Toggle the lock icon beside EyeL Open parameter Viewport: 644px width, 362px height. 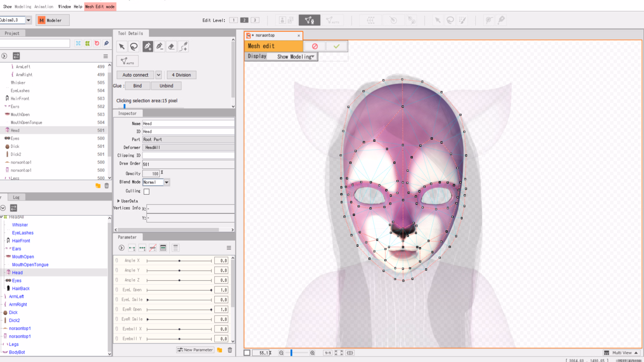click(x=117, y=290)
